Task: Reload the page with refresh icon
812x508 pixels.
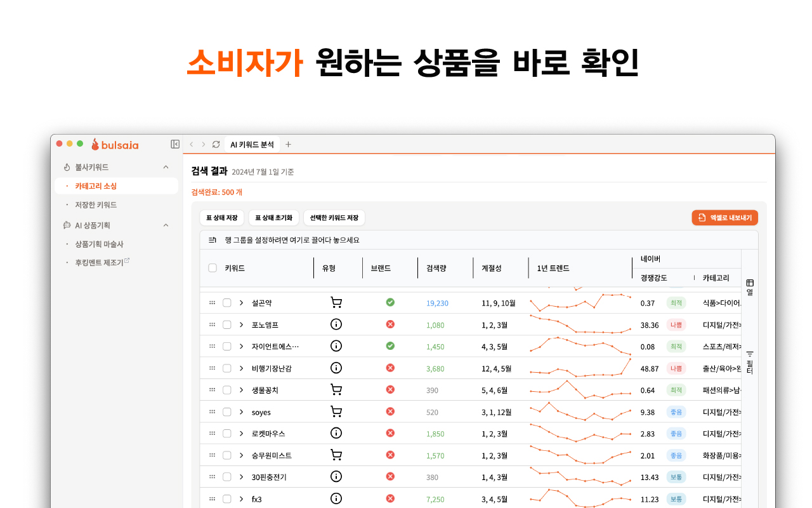Action: (x=216, y=144)
